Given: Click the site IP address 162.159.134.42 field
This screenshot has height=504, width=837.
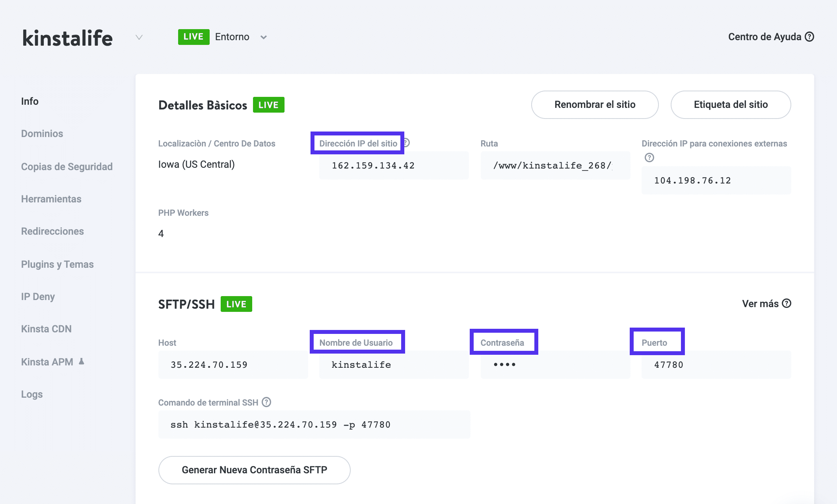Looking at the screenshot, I should coord(393,166).
